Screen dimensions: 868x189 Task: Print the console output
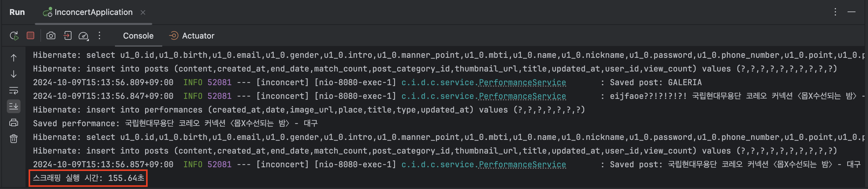[13, 122]
